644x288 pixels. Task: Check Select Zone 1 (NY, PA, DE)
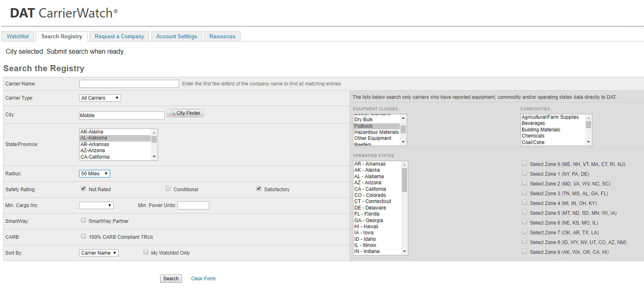click(525, 173)
